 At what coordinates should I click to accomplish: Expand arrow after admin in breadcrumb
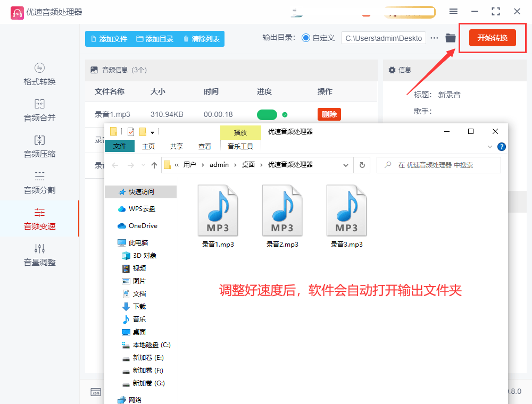pyautogui.click(x=235, y=165)
